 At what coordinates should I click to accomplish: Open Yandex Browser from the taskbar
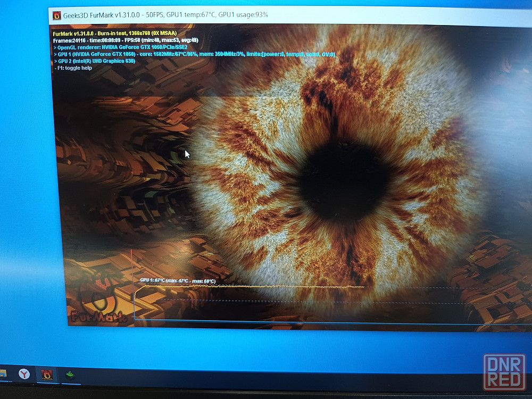[x=24, y=373]
